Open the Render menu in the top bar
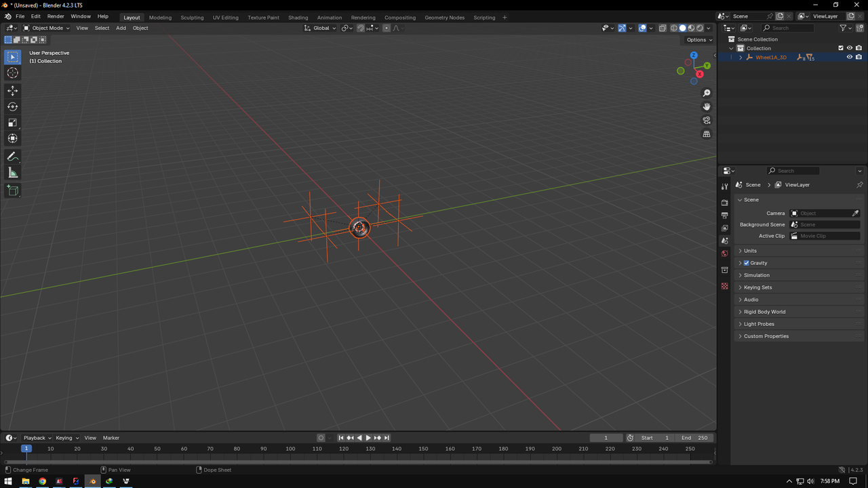The image size is (868, 488). click(x=55, y=16)
